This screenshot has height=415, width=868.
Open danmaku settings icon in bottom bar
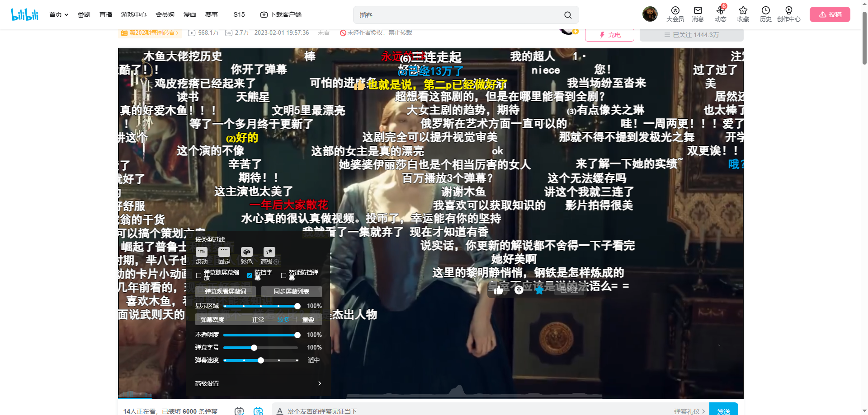pyautogui.click(x=259, y=411)
